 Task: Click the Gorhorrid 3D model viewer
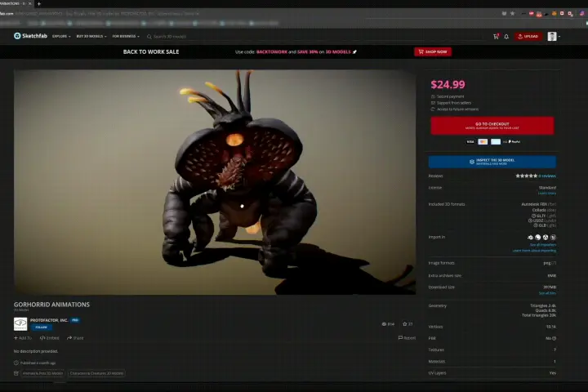[x=215, y=182]
